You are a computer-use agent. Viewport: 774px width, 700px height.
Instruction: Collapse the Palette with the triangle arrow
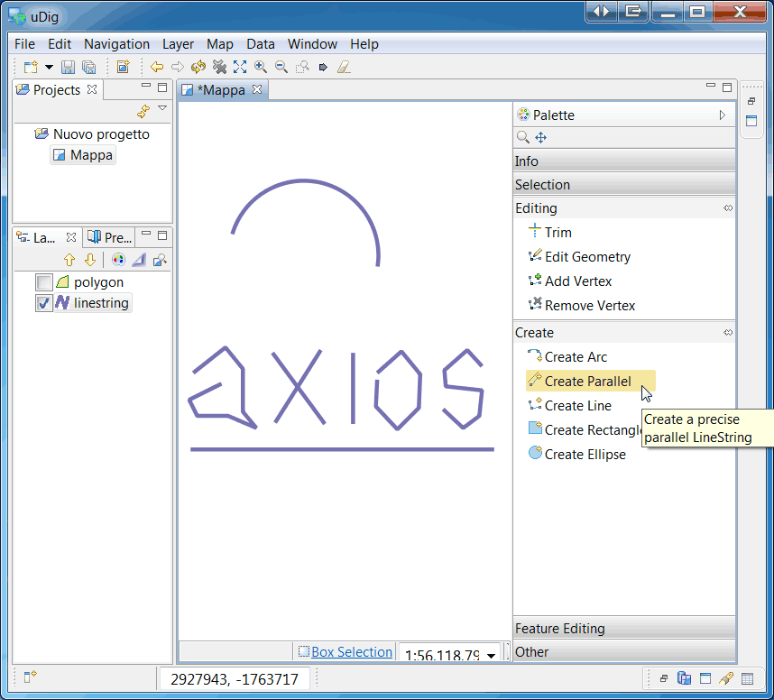point(723,115)
